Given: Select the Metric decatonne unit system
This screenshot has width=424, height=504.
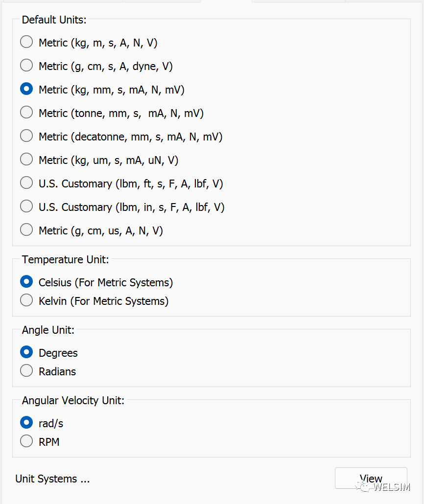Looking at the screenshot, I should pos(26,136).
